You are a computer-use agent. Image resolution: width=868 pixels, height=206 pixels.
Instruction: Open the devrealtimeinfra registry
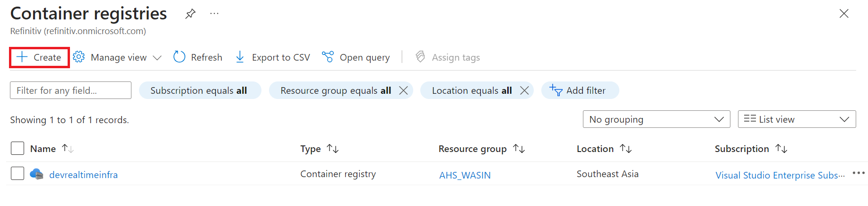point(83,175)
